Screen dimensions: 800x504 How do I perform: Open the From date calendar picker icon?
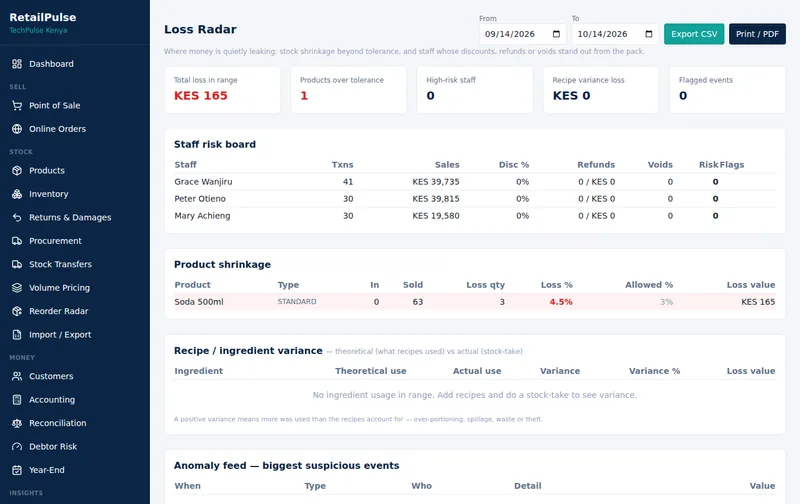coord(556,34)
